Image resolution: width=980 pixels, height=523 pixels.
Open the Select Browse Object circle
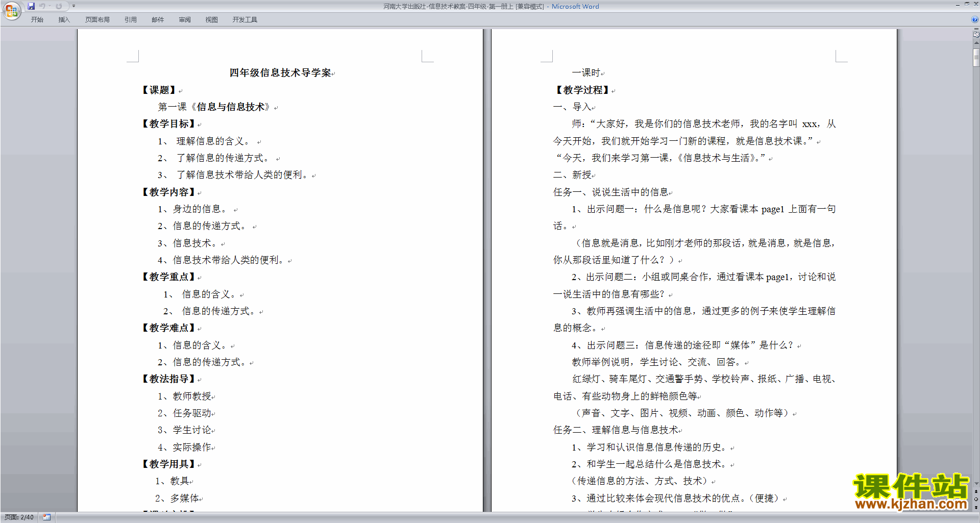(976, 499)
